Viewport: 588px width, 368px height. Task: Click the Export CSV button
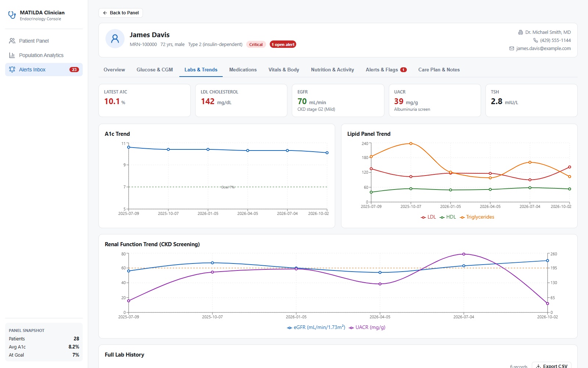tap(551, 365)
